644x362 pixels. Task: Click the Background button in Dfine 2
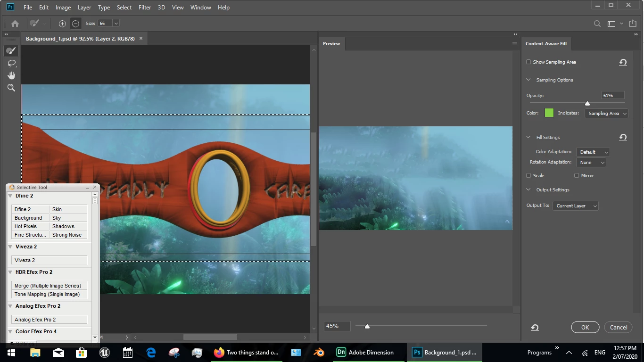point(30,218)
